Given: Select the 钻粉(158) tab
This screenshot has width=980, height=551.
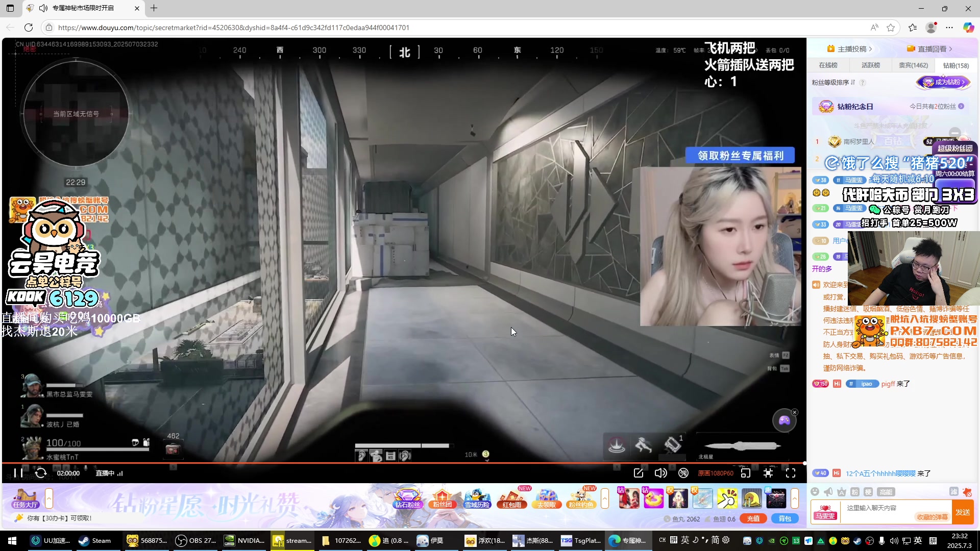Looking at the screenshot, I should [x=955, y=65].
